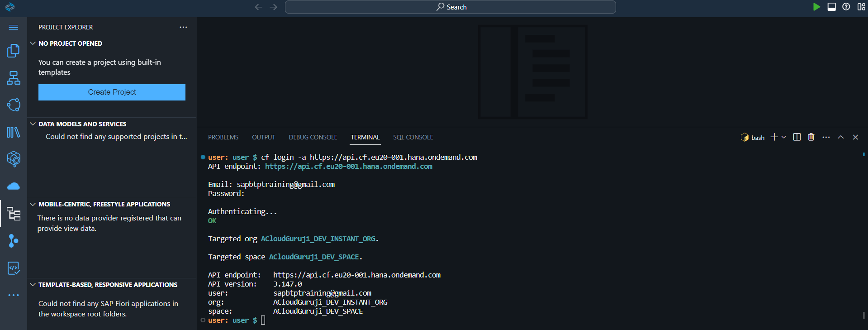Screen dimensions: 868x330
Task: Open the help question mark icon
Action: coord(846,7)
